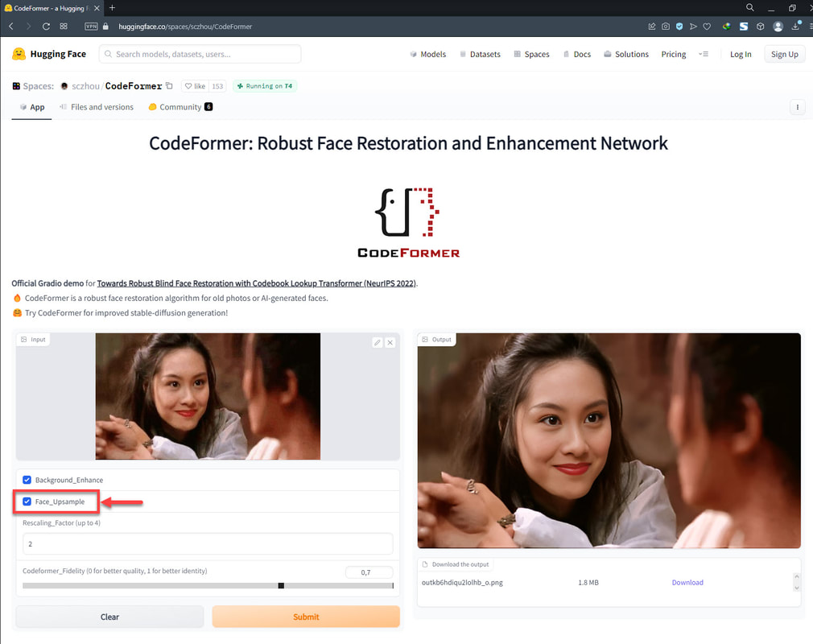Click the Rescaling_Factor number field
The height and width of the screenshot is (644, 813).
[x=208, y=544]
